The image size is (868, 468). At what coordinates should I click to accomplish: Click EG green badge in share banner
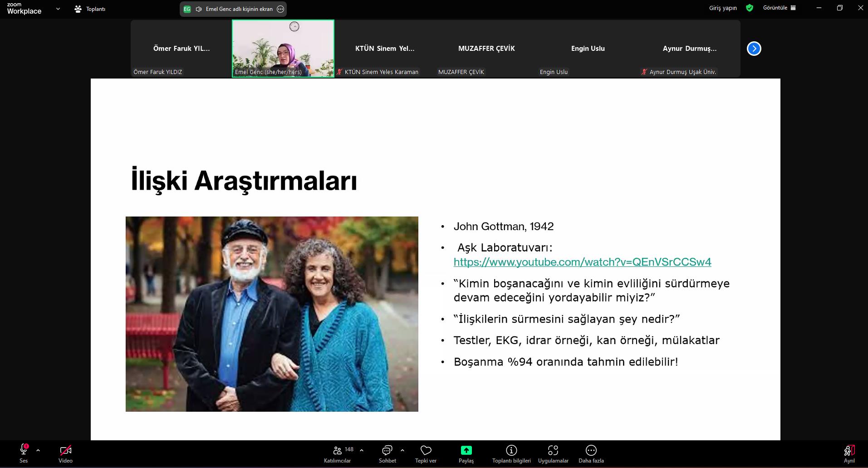tap(187, 9)
